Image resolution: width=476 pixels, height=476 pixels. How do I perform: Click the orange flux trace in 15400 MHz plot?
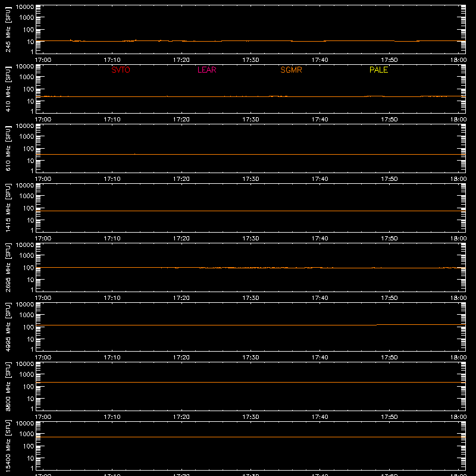click(250, 437)
